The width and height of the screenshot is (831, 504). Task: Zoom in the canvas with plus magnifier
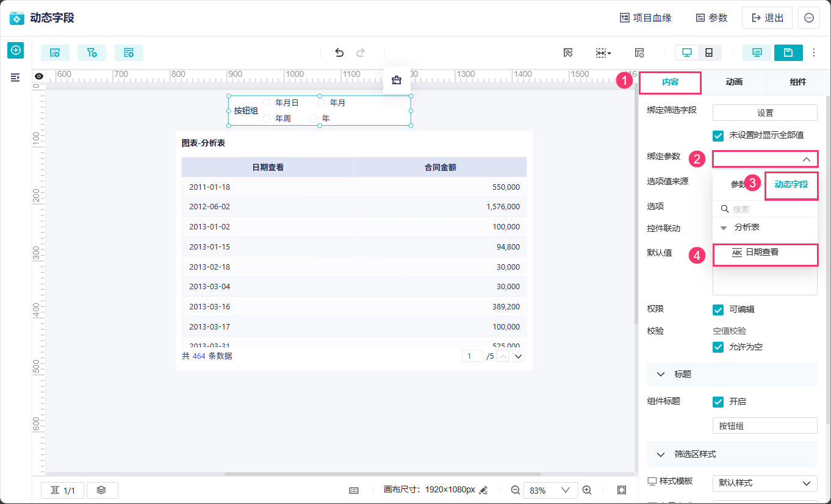coord(587,490)
